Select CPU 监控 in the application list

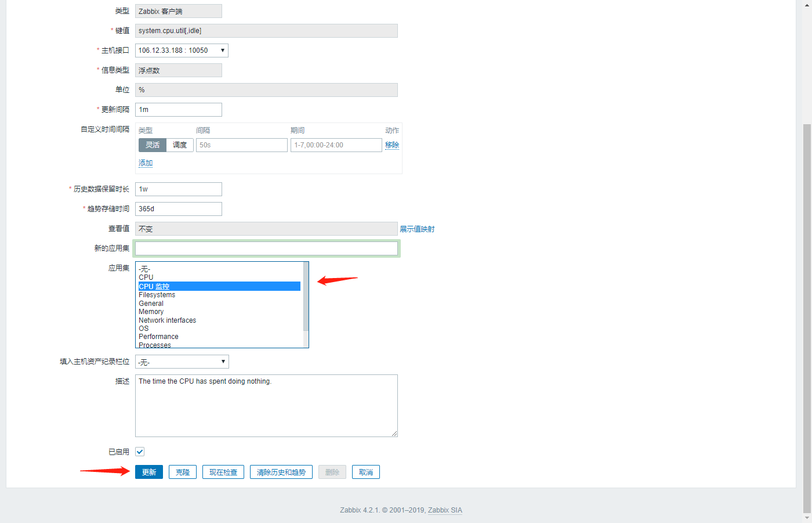click(219, 286)
